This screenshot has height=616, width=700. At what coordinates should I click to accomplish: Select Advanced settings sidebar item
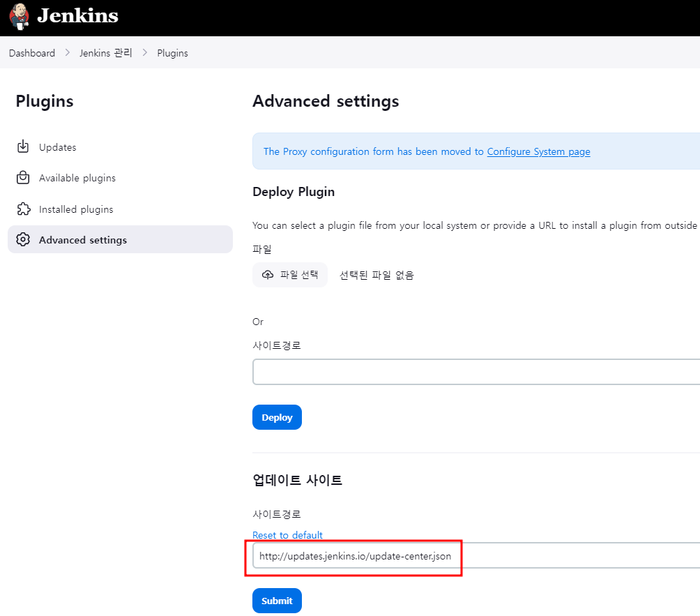pyautogui.click(x=120, y=239)
